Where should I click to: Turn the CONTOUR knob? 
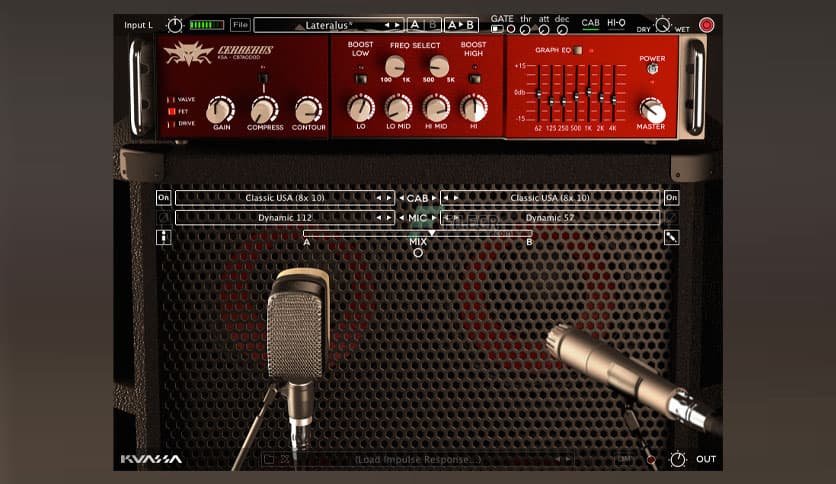[308, 109]
